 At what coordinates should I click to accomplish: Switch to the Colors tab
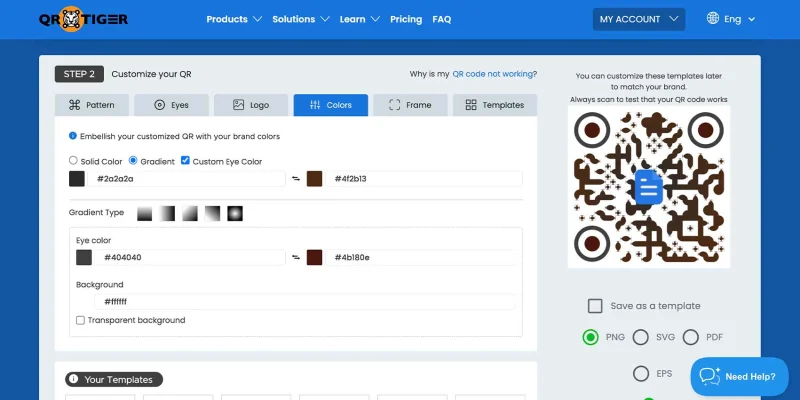point(331,105)
